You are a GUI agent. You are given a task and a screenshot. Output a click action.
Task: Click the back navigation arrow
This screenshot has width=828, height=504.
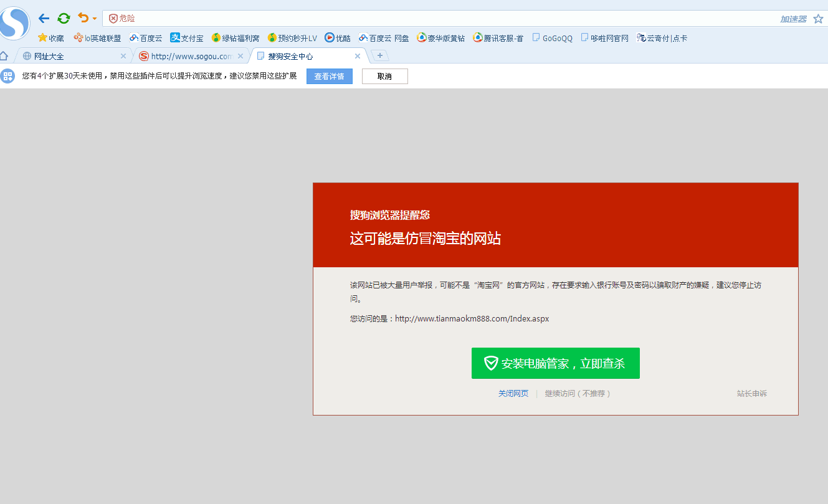tap(43, 18)
